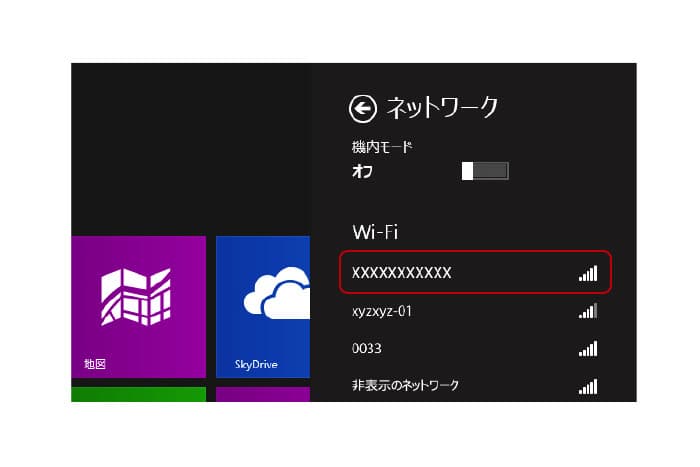The image size is (700, 467).
Task: Select the XXXXXXXXXXX Wi-Fi network
Action: 402,272
